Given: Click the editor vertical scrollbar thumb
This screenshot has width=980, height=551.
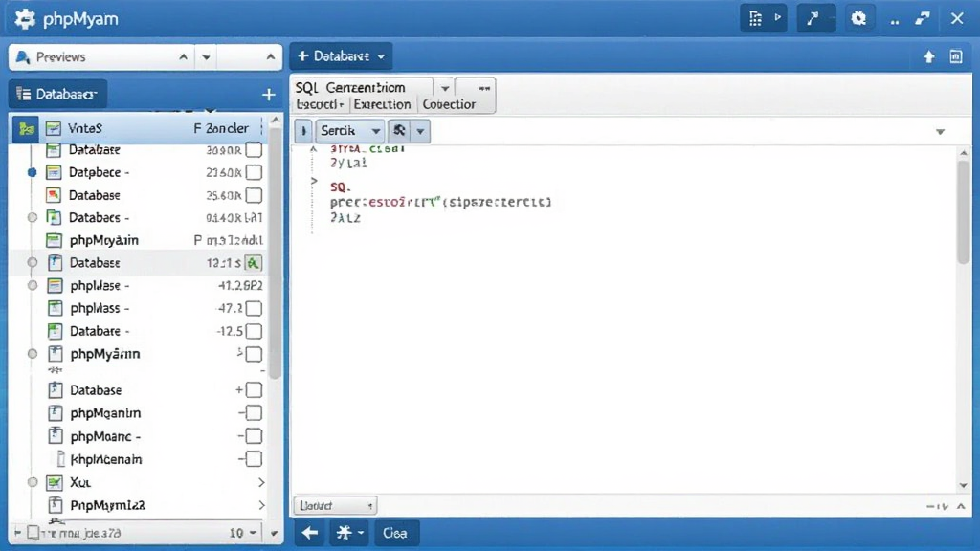Looking at the screenshot, I should tap(963, 211).
